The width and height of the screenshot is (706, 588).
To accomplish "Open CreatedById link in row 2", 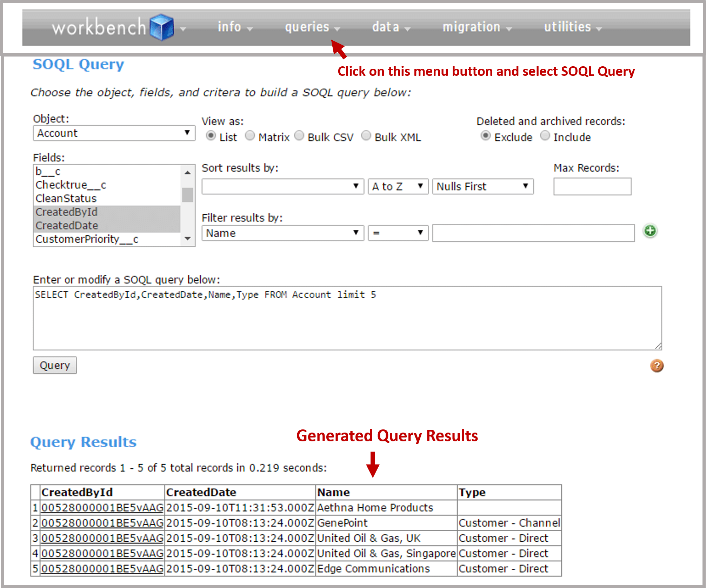I will [x=102, y=523].
